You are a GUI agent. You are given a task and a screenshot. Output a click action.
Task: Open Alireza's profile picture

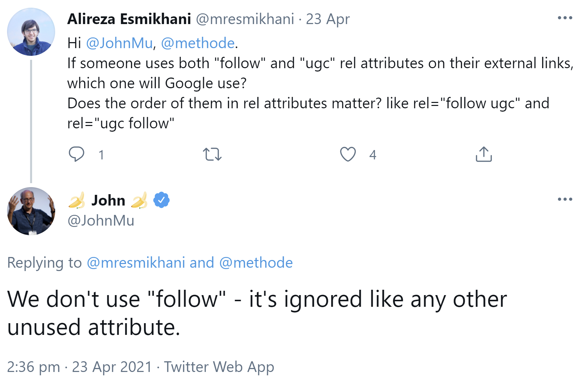tap(31, 31)
